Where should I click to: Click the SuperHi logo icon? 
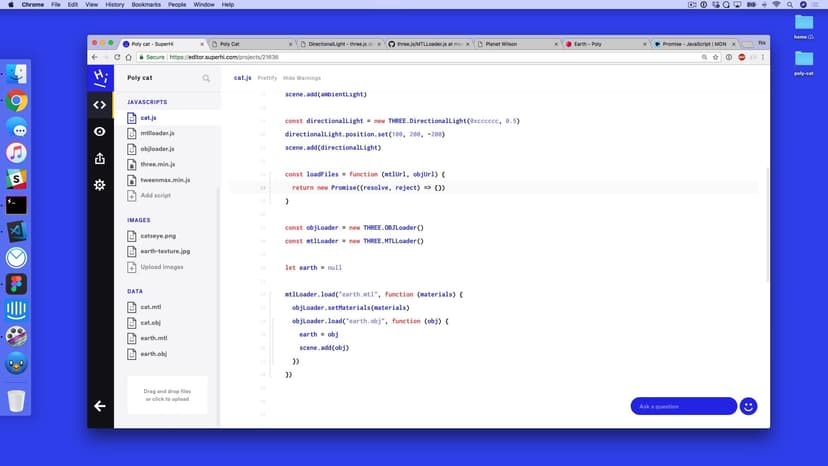click(100, 77)
